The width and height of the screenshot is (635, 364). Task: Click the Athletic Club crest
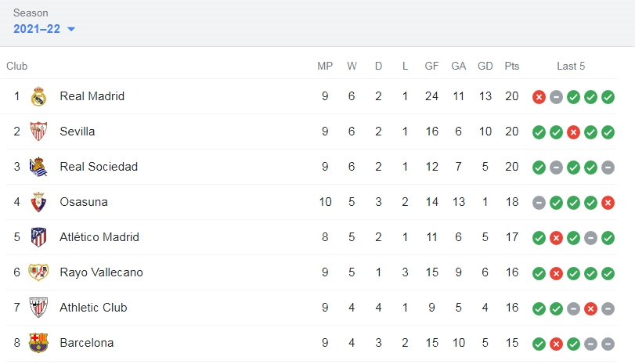(x=38, y=308)
